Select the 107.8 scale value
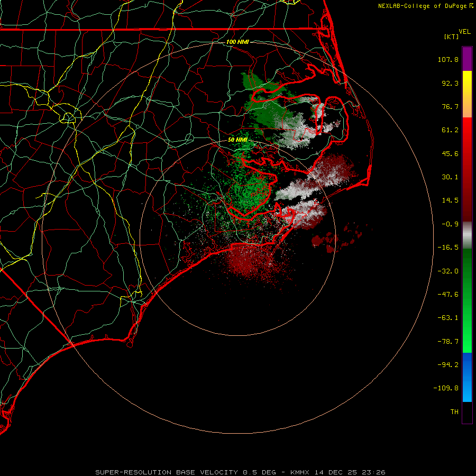476x476 pixels. click(448, 59)
